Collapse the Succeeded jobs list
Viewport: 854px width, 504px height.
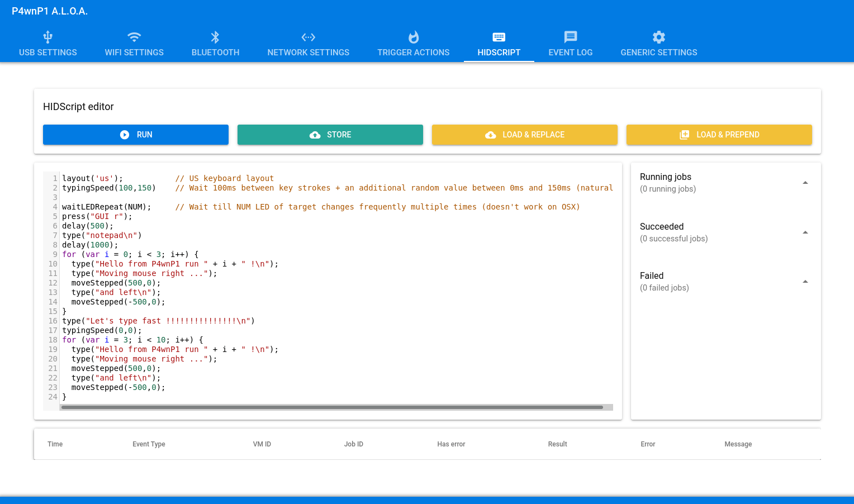coord(805,232)
